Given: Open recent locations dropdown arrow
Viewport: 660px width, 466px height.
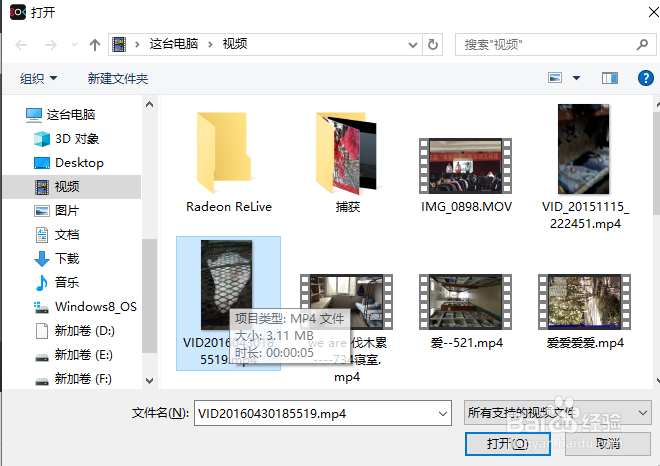Looking at the screenshot, I should [74, 45].
